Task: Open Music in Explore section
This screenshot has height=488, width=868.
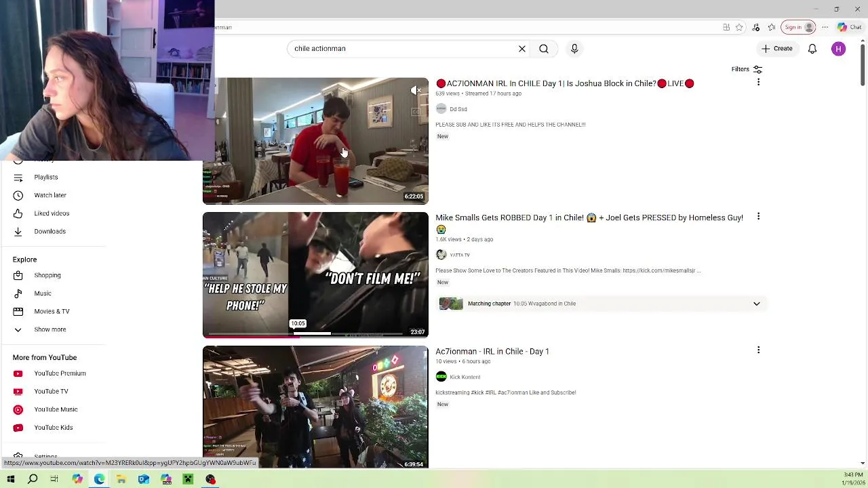Action: (43, 293)
